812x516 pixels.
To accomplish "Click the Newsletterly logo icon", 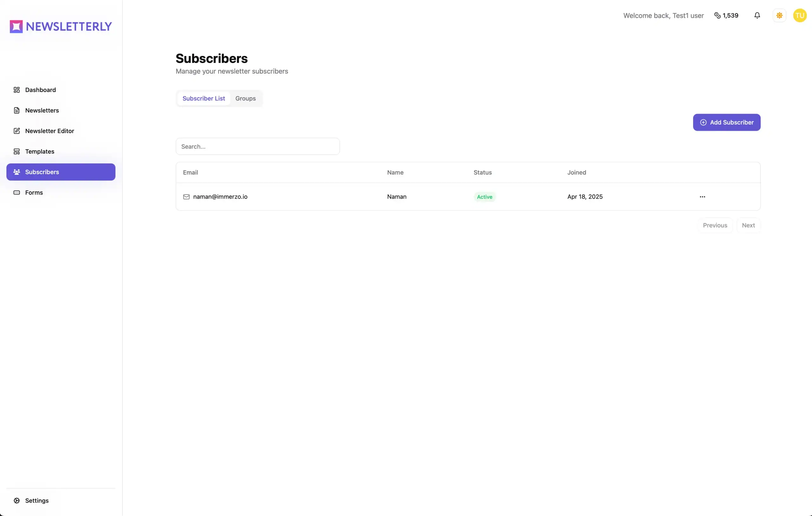I will click(x=16, y=27).
